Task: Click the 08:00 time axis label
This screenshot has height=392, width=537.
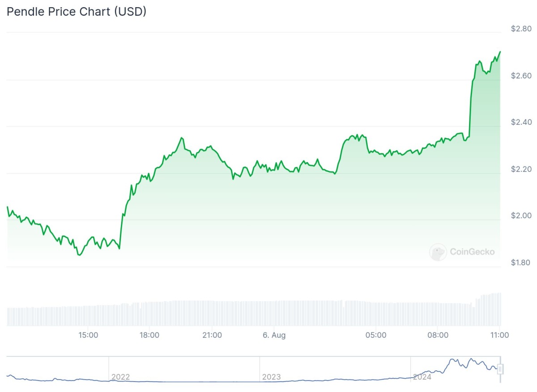Action: pyautogui.click(x=438, y=335)
